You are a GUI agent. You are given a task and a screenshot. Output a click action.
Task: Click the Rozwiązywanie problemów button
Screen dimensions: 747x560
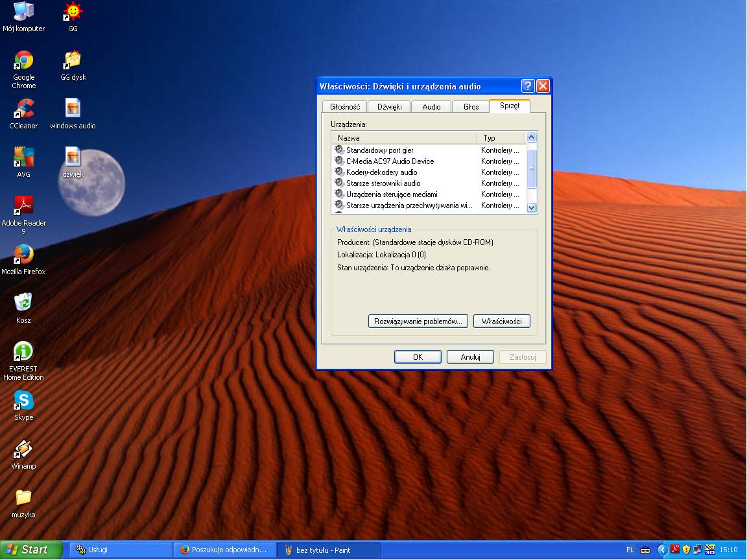[x=418, y=321]
